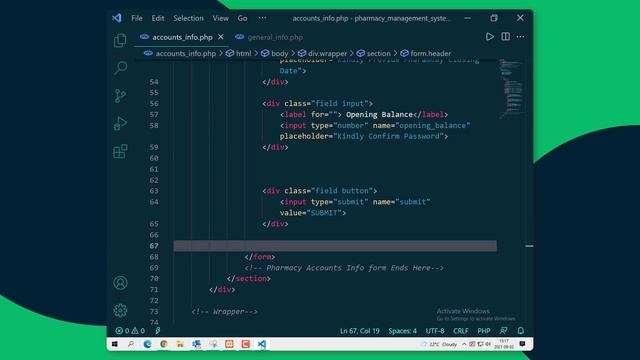Open the Windows Action Center icon
This screenshot has height=360, width=640.
[x=522, y=344]
